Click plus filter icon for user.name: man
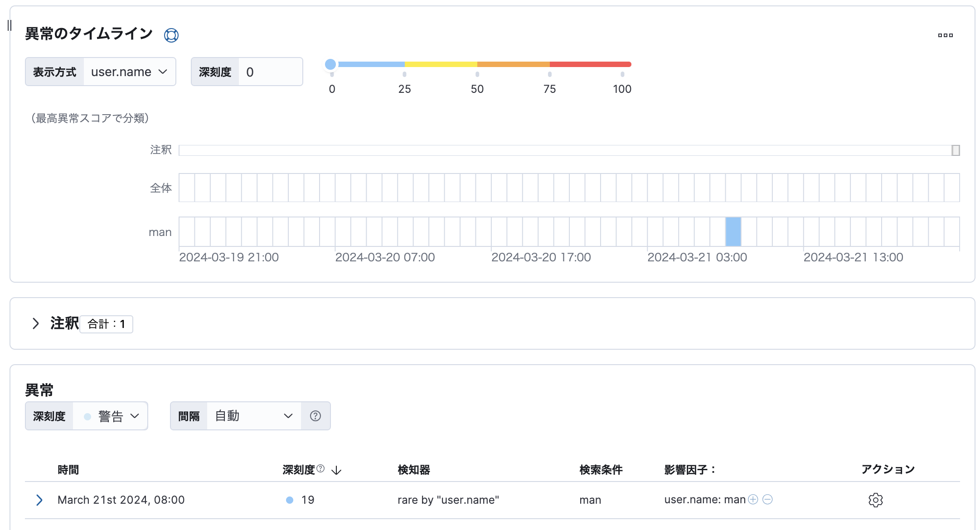Viewport: 980px width, 530px height. pos(753,499)
